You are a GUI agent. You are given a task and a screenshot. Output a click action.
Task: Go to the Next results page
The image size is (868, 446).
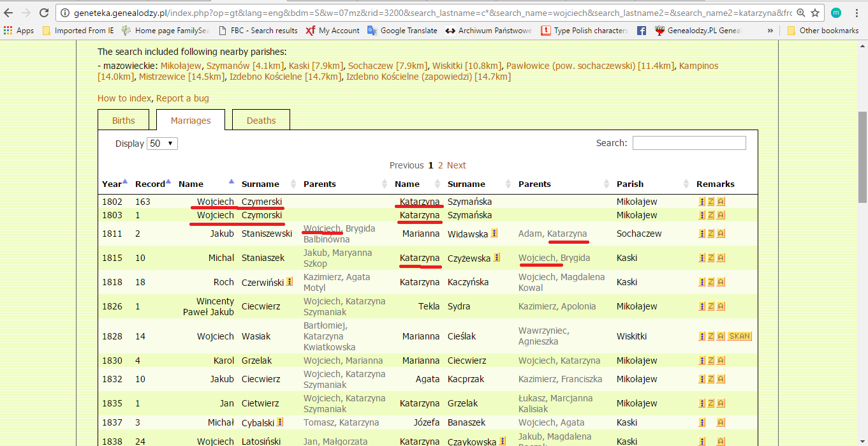pyautogui.click(x=456, y=165)
